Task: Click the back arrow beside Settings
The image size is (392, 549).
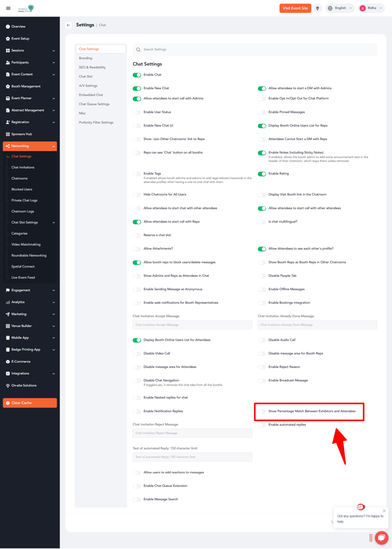Action: pos(68,25)
